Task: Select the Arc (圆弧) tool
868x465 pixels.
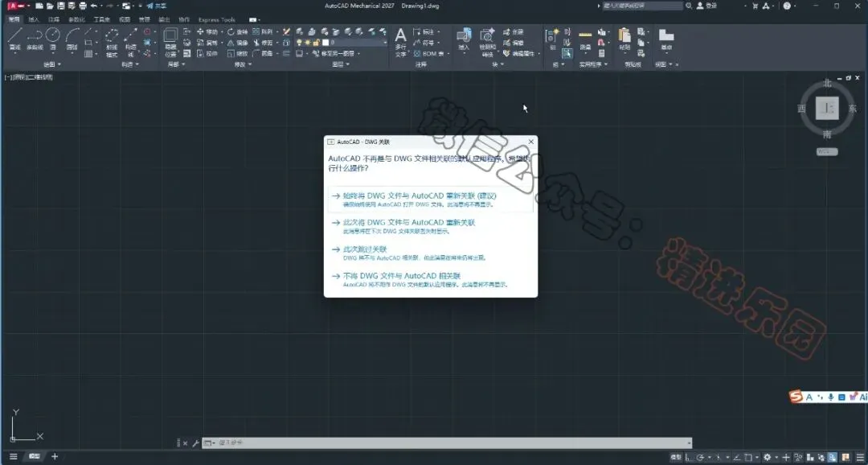Action: point(72,40)
